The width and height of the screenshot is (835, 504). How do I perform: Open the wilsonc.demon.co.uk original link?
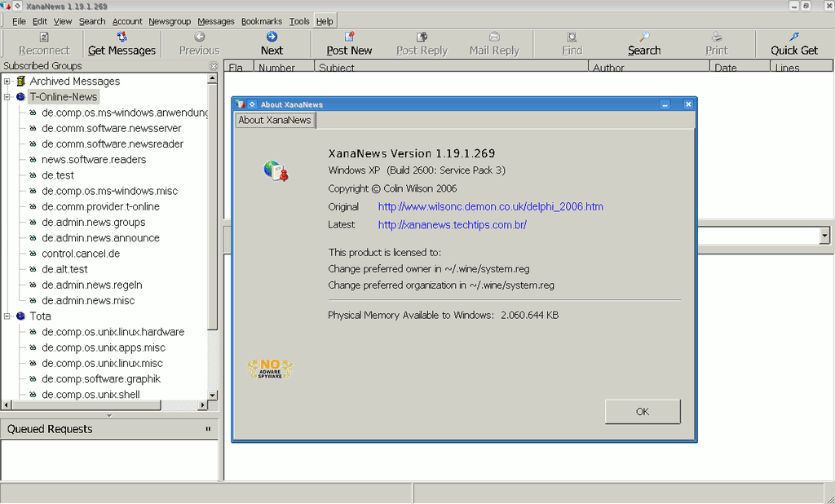click(x=490, y=207)
